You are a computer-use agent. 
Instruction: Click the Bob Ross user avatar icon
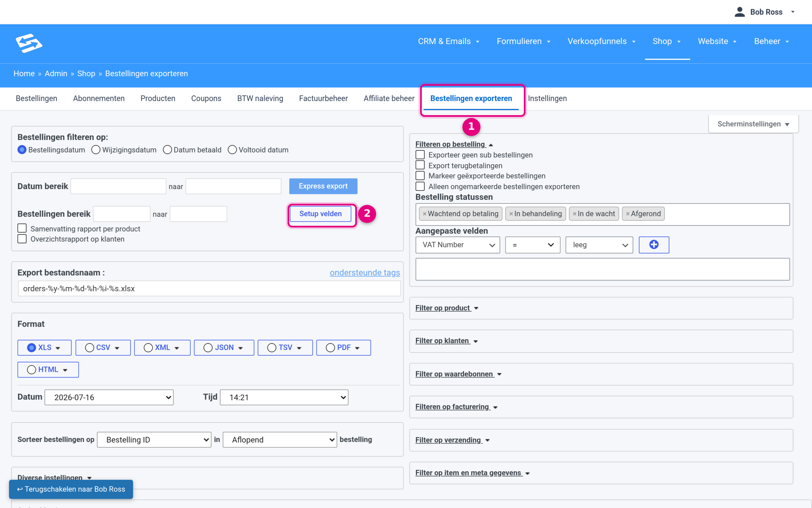tap(740, 12)
